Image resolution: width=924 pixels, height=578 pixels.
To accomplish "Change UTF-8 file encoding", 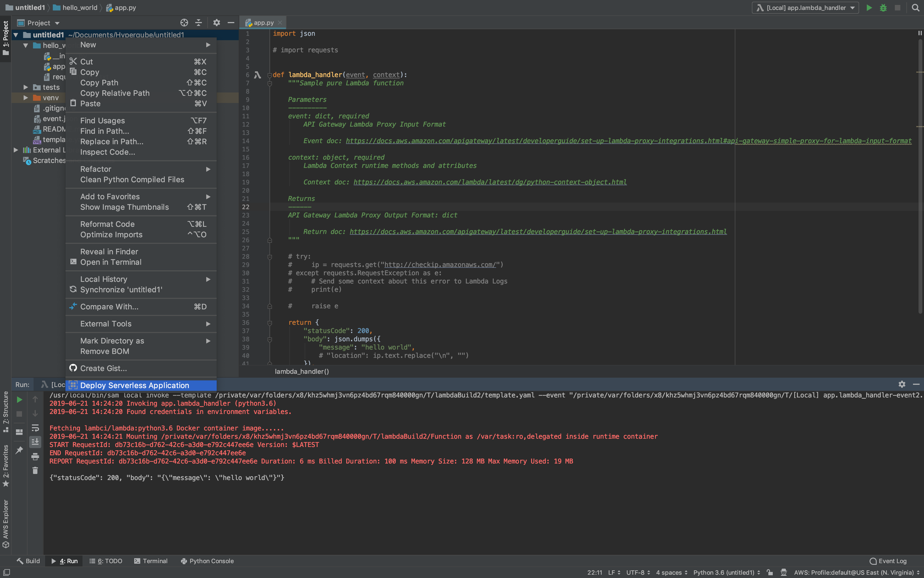I will (x=638, y=572).
